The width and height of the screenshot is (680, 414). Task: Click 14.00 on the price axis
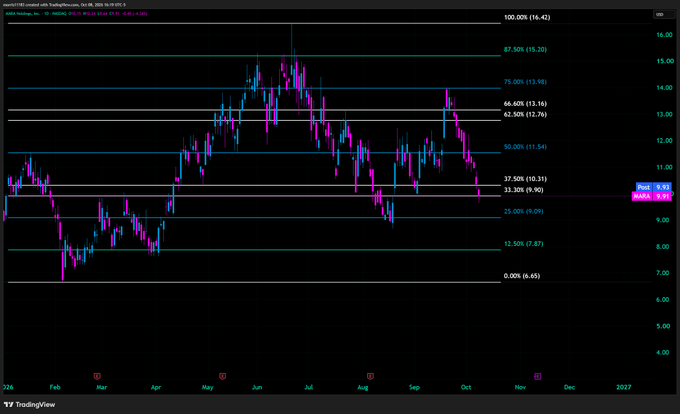[664, 88]
